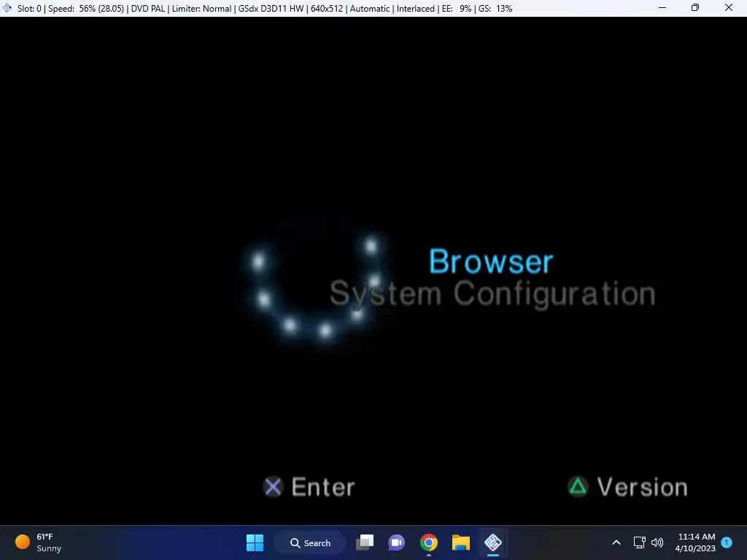
Task: Open Task View from the taskbar
Action: 365,542
